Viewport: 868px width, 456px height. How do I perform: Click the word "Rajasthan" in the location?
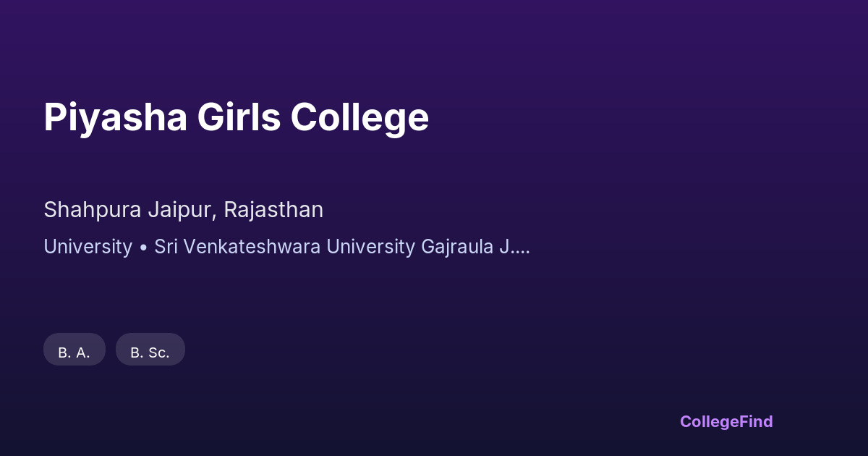[x=273, y=210]
